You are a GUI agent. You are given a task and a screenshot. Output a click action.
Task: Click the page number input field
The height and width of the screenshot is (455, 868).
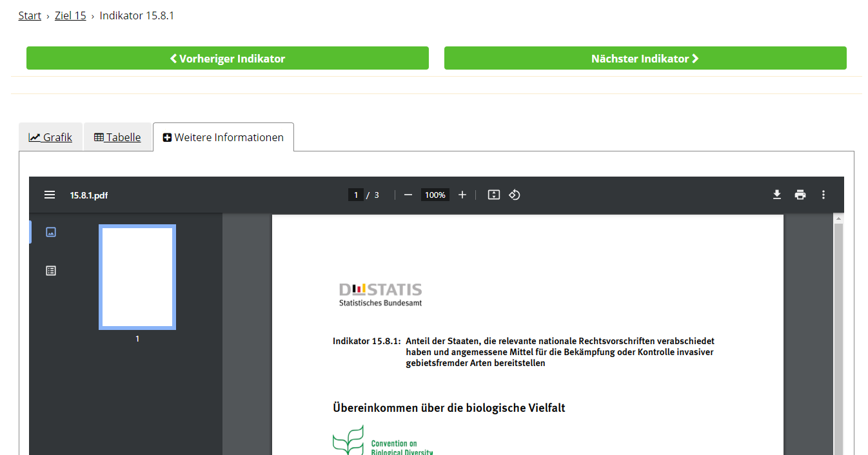click(356, 195)
